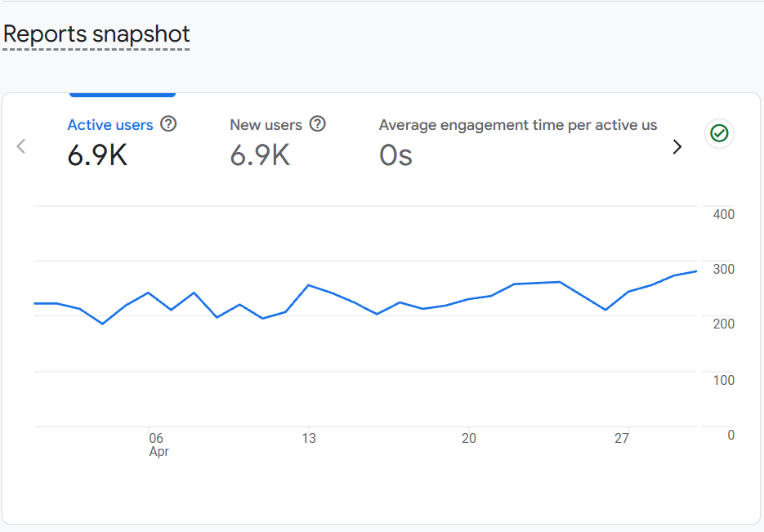Click help icon beside New users

pos(318,124)
